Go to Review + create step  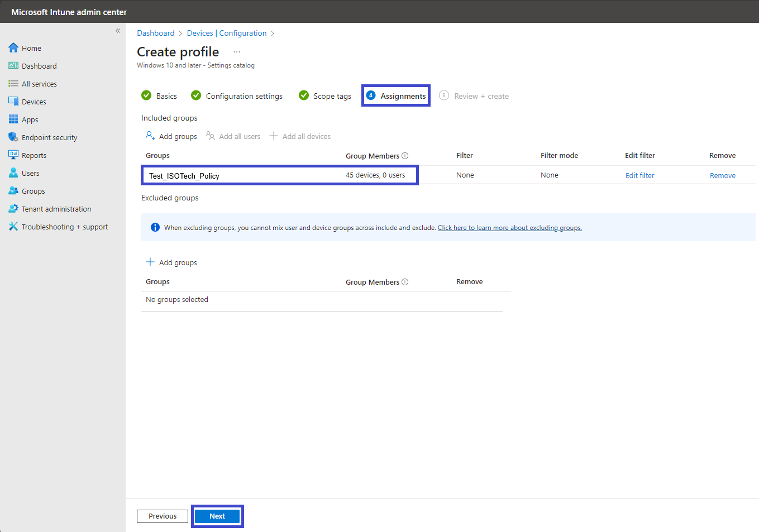[474, 96]
